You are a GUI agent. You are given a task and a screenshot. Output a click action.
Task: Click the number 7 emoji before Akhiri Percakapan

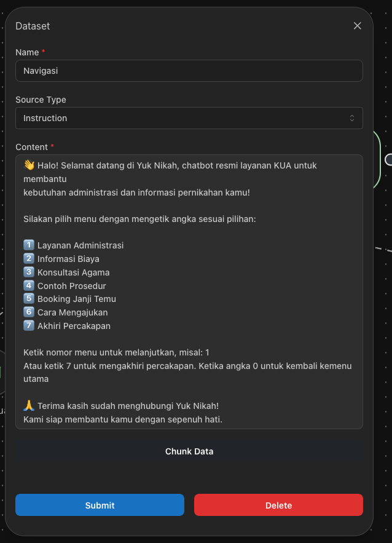pos(29,326)
